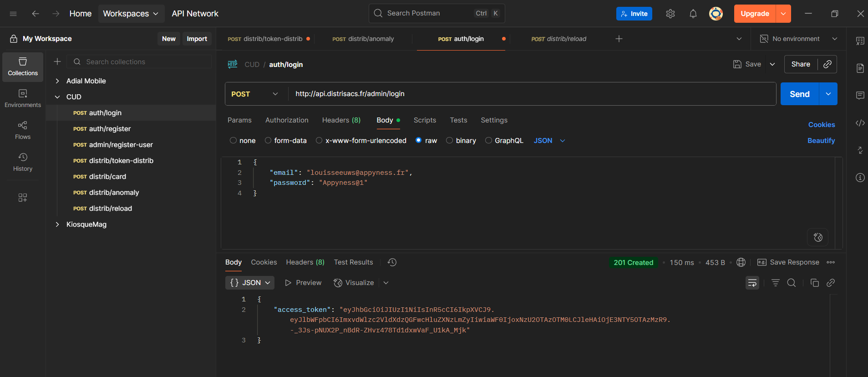Open the code snippet panel icon

[x=860, y=123]
